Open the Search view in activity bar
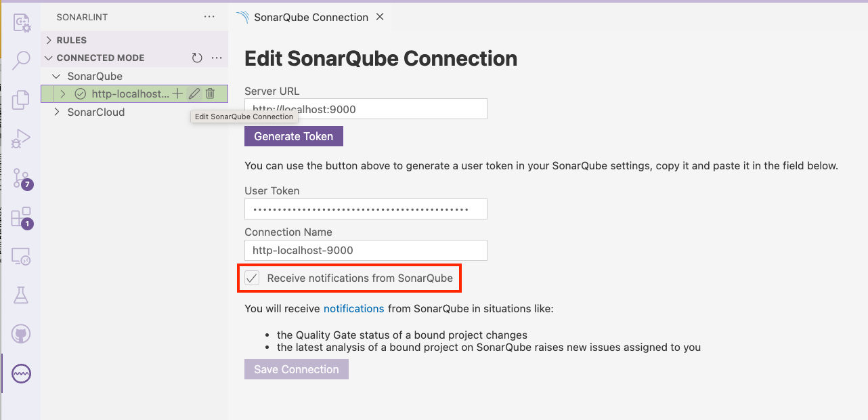This screenshot has height=420, width=868. click(x=22, y=60)
